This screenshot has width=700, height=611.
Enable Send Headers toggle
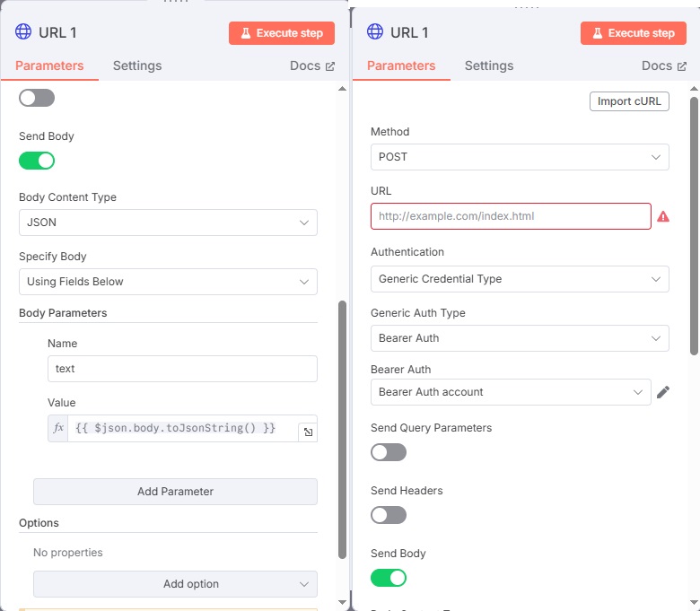click(389, 515)
